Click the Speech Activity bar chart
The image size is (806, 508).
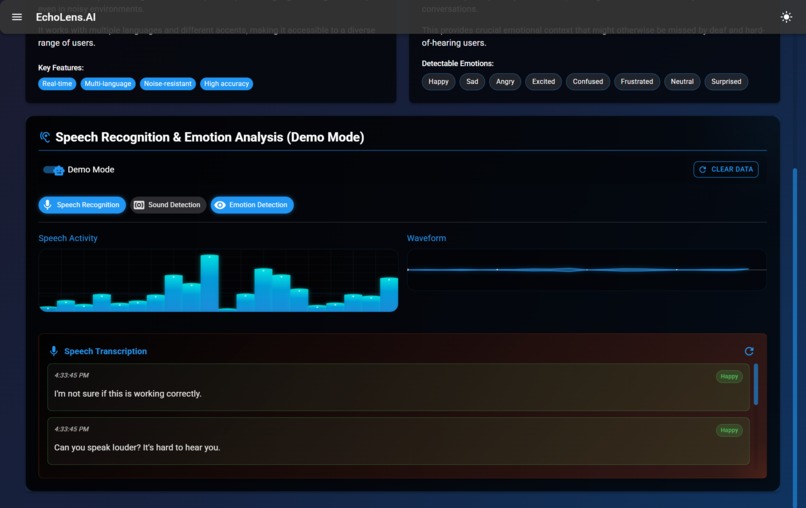[218, 281]
